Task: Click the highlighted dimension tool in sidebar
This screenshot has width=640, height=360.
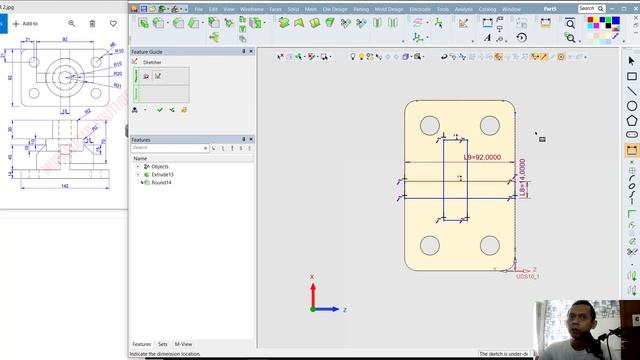Action: (631, 150)
